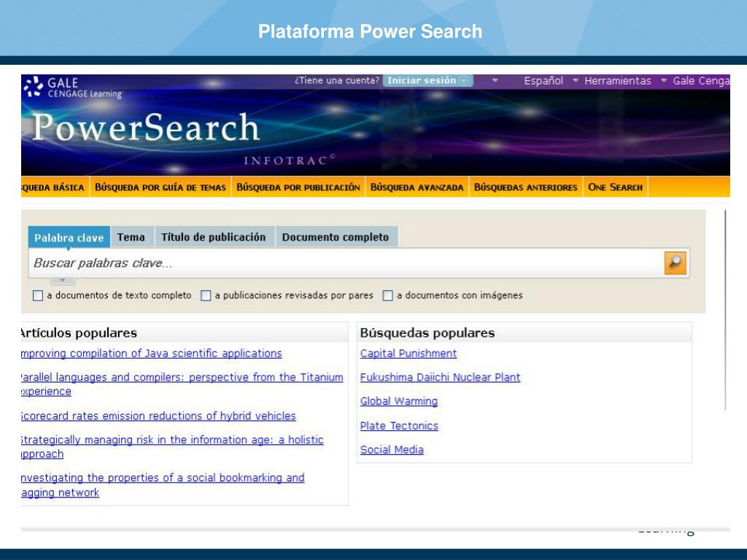Click the orange magnifier search button
The width and height of the screenshot is (747, 560).
(675, 262)
